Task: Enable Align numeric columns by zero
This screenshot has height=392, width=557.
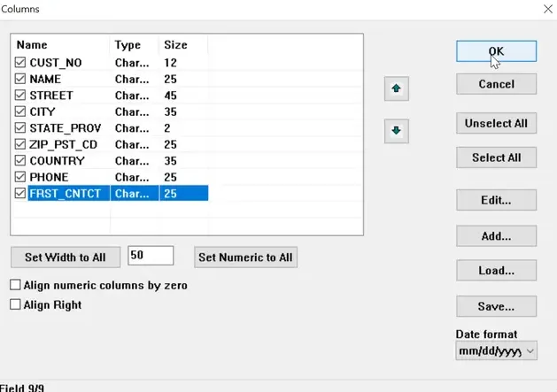Action: [x=15, y=285]
